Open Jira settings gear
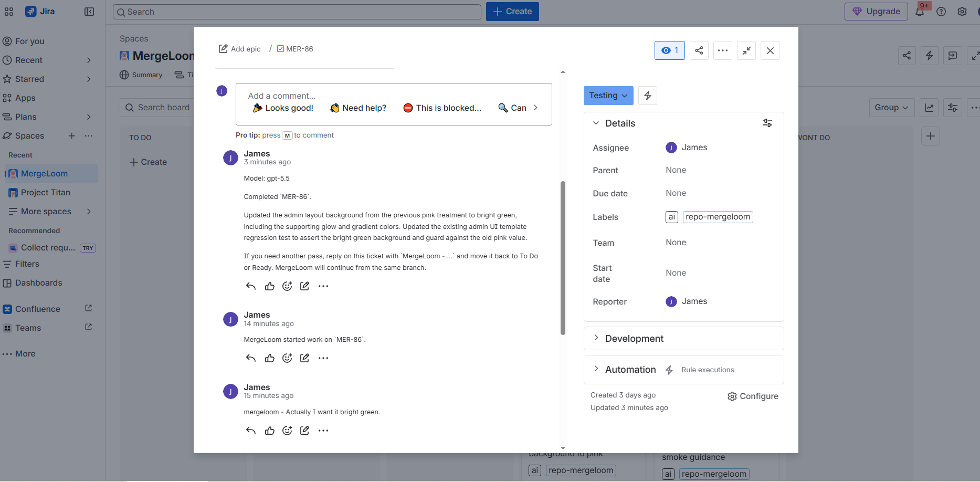980x482 pixels. (x=962, y=12)
